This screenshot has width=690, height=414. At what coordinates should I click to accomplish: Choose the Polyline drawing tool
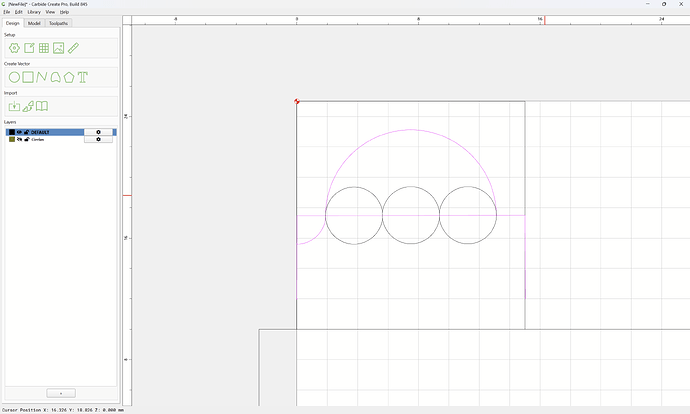[41, 77]
